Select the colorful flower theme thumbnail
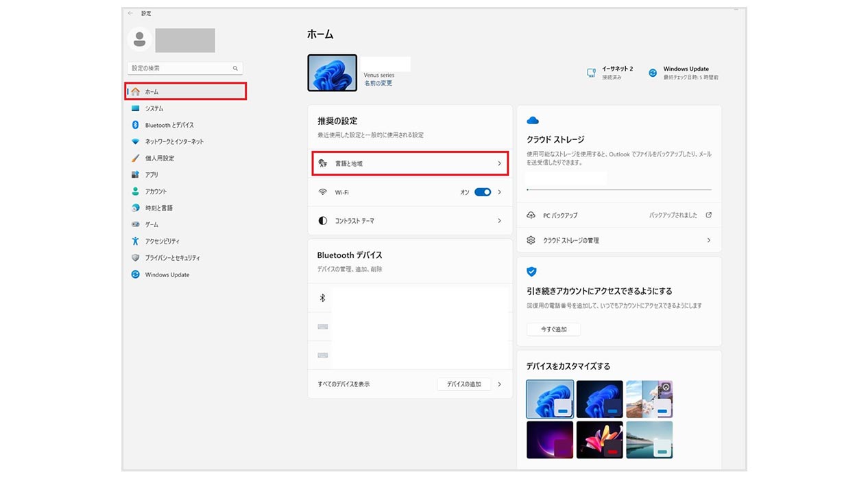 [600, 440]
